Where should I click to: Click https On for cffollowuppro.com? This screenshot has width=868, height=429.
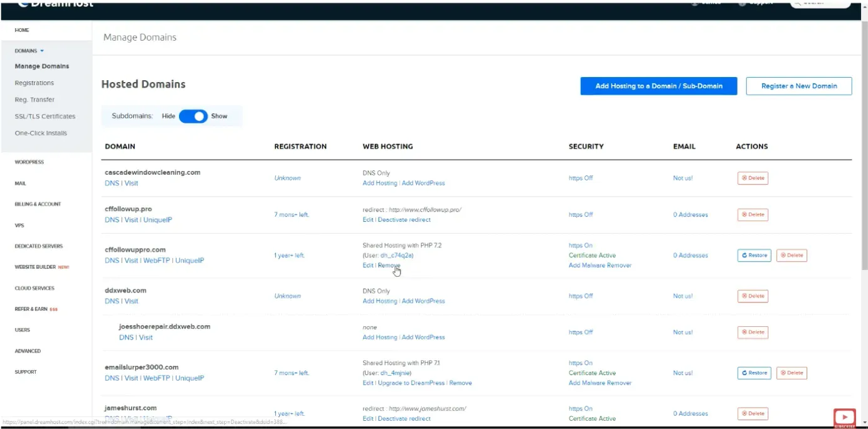pyautogui.click(x=581, y=246)
